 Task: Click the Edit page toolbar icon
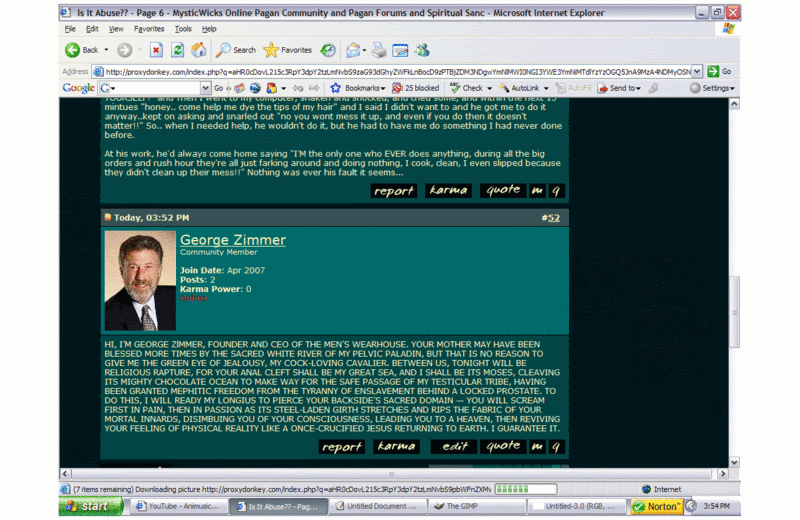[x=400, y=50]
